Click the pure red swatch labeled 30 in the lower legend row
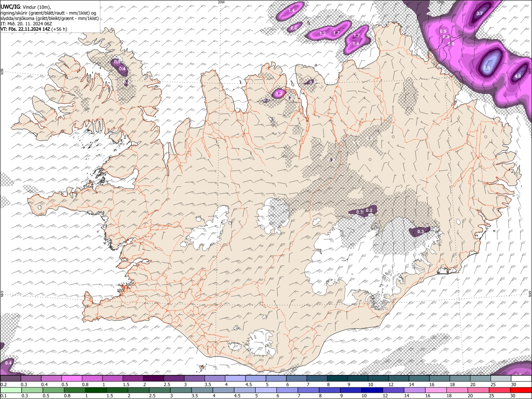 [x=521, y=390]
